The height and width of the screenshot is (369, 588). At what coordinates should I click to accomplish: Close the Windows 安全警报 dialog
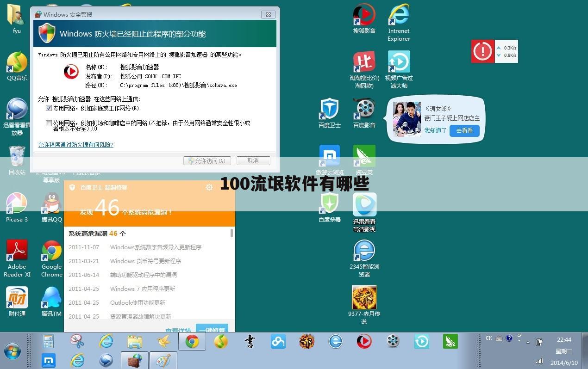(x=268, y=14)
